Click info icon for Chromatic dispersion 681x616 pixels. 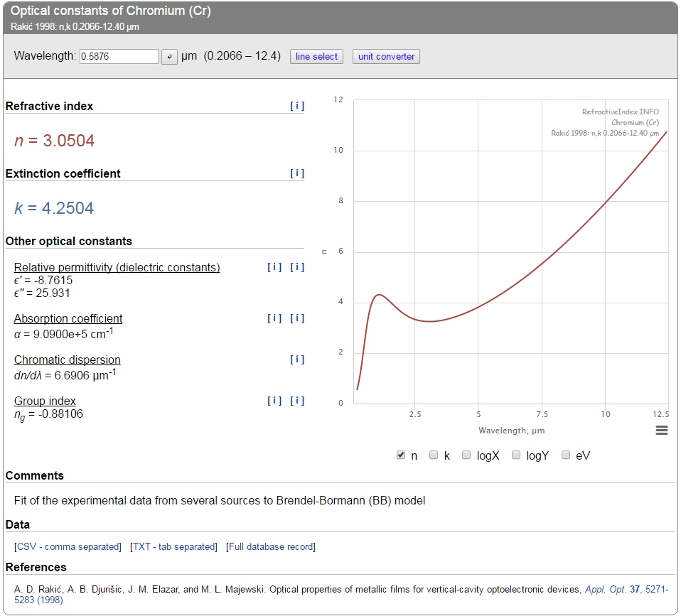(x=297, y=360)
